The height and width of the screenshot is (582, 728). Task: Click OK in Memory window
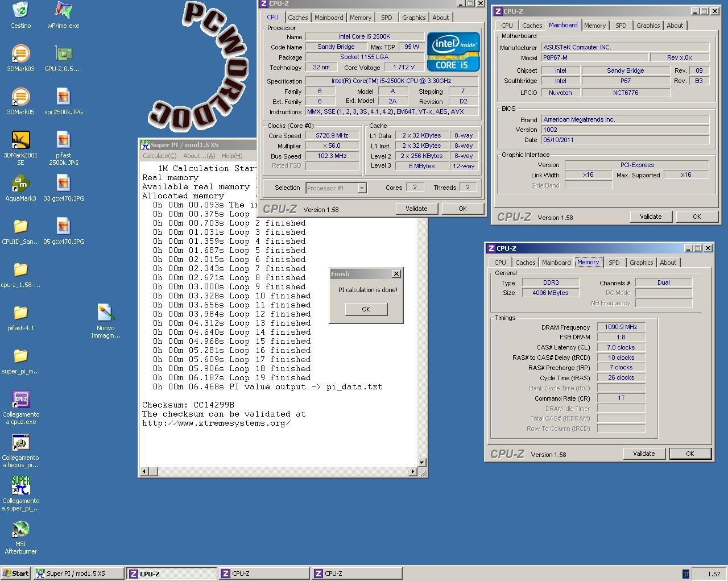coord(690,454)
